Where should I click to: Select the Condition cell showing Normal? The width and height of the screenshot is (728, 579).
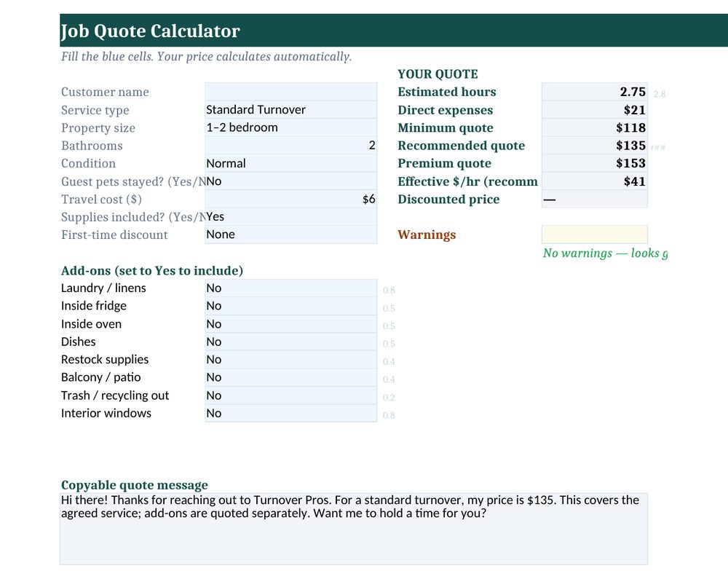pyautogui.click(x=290, y=163)
